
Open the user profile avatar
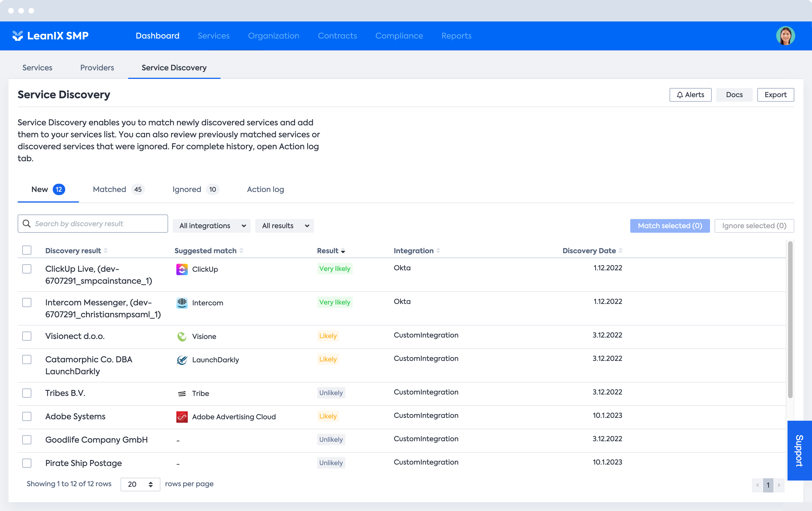click(x=785, y=36)
